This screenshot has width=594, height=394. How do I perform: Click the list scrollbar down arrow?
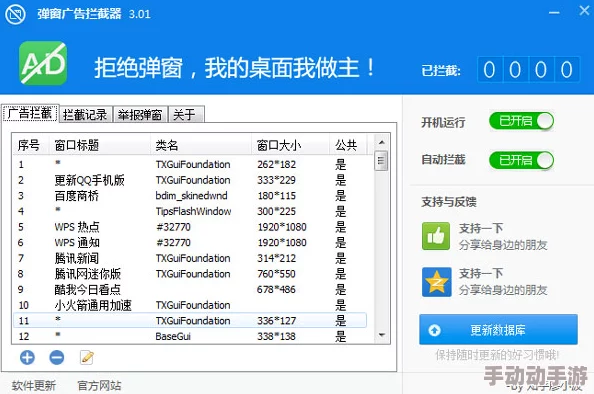coord(381,335)
